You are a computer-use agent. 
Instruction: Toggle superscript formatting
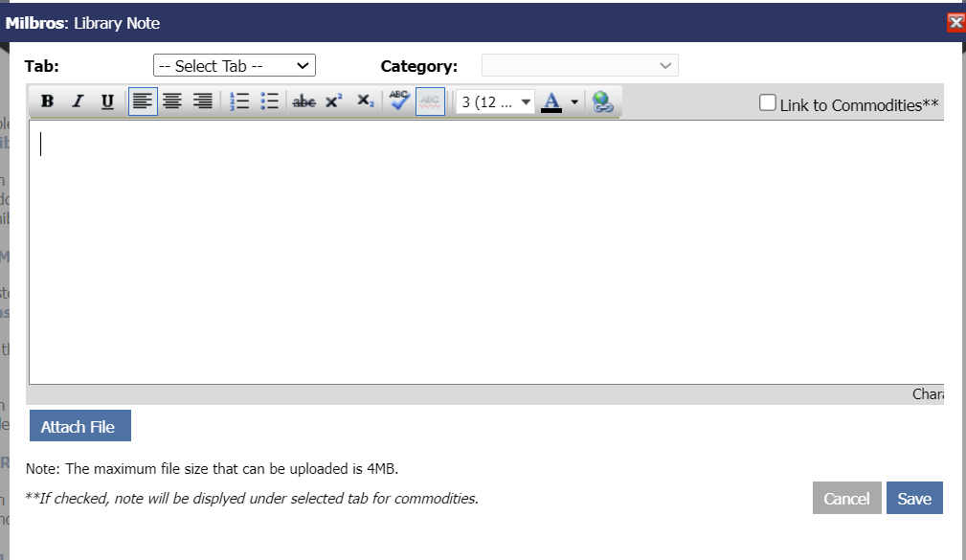pyautogui.click(x=333, y=101)
